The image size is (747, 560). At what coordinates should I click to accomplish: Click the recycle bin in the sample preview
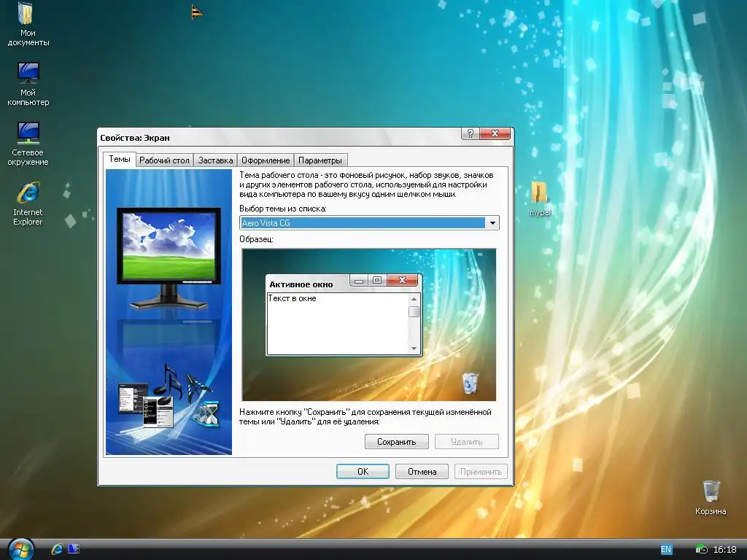coord(470,384)
